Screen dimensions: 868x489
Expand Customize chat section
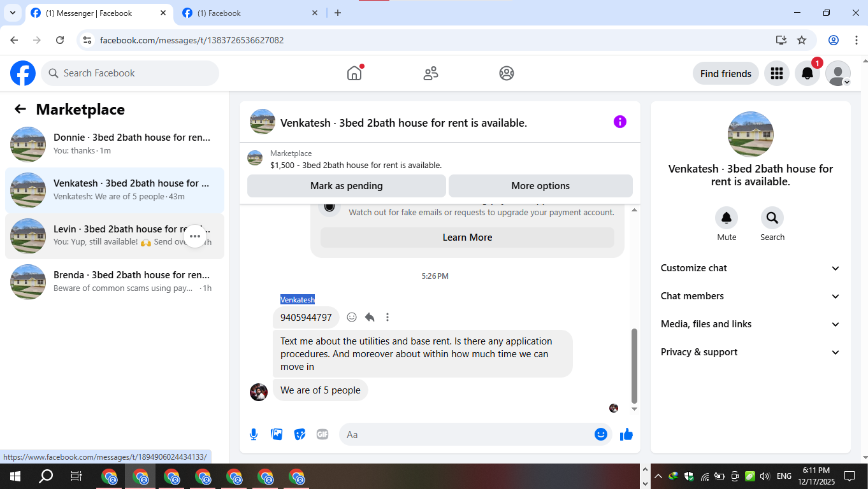751,268
